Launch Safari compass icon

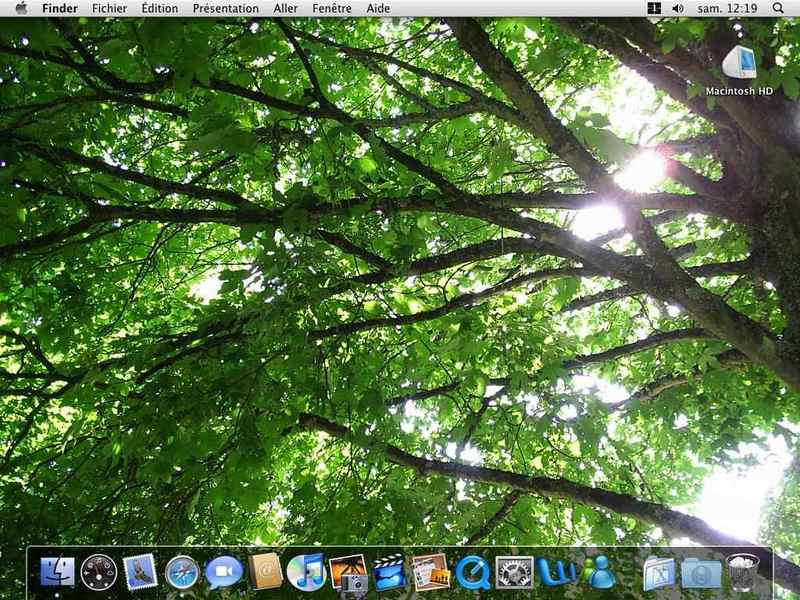[x=182, y=572]
